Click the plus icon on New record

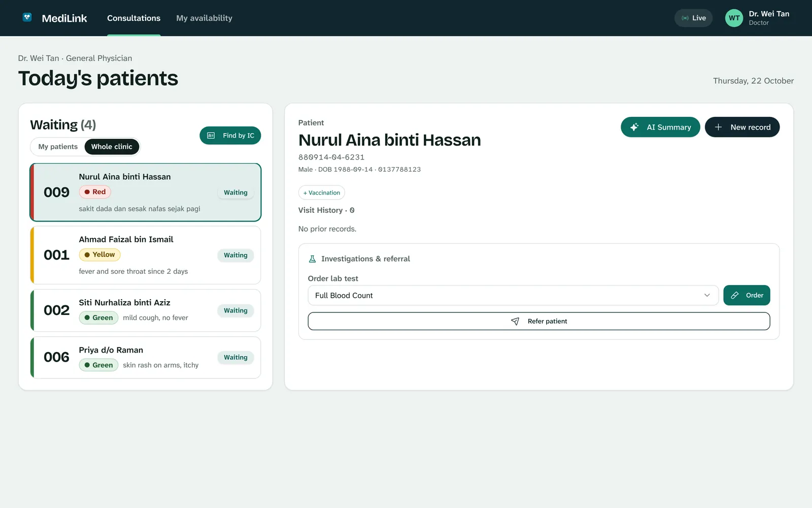click(718, 127)
